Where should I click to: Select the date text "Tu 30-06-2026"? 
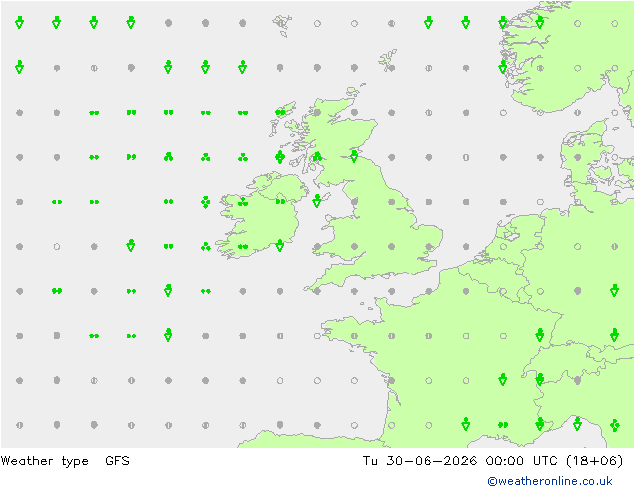click(x=420, y=461)
